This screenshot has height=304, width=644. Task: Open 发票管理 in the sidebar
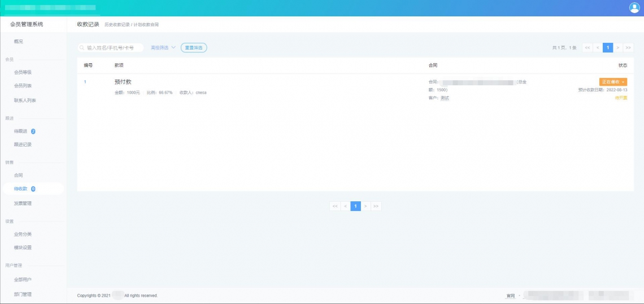[23, 204]
